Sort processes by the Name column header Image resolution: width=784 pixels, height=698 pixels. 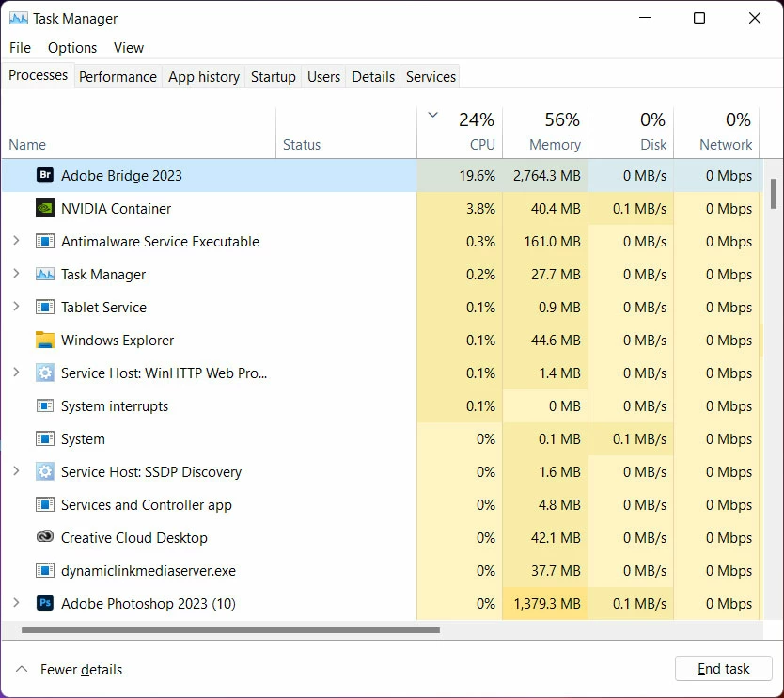(139, 132)
